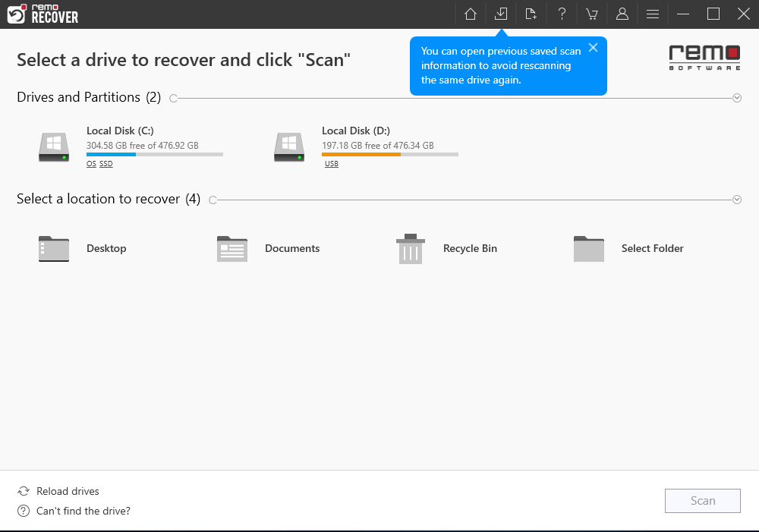Click the SSD tag under drive C:
The image size is (759, 532).
[106, 164]
